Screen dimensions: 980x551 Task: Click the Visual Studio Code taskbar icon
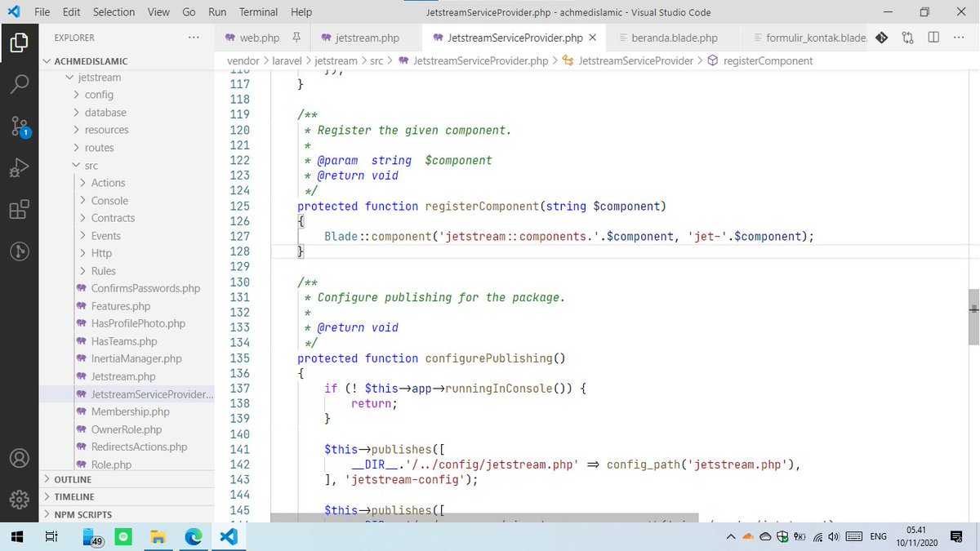tap(228, 536)
